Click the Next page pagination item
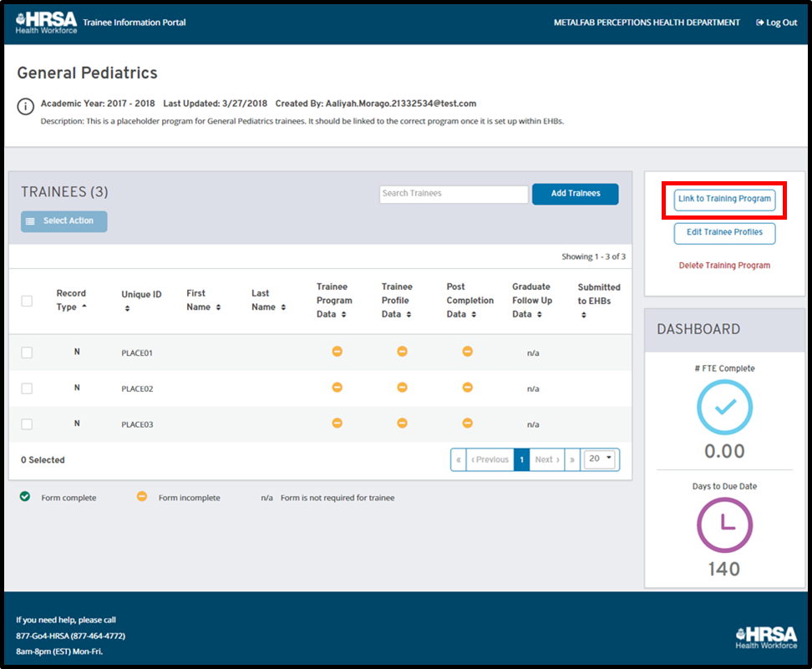This screenshot has width=812, height=669. 547,459
